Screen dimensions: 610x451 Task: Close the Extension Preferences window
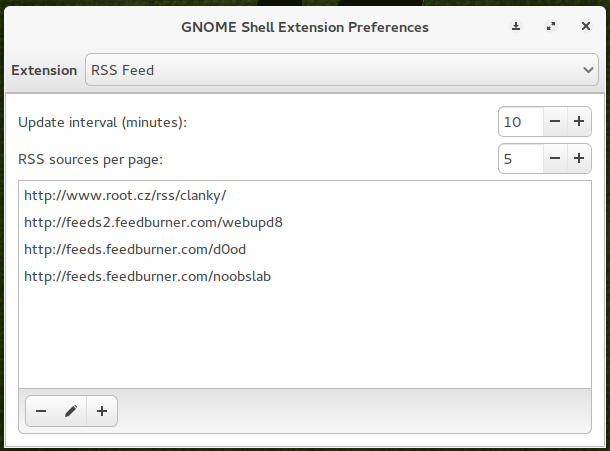pos(585,26)
